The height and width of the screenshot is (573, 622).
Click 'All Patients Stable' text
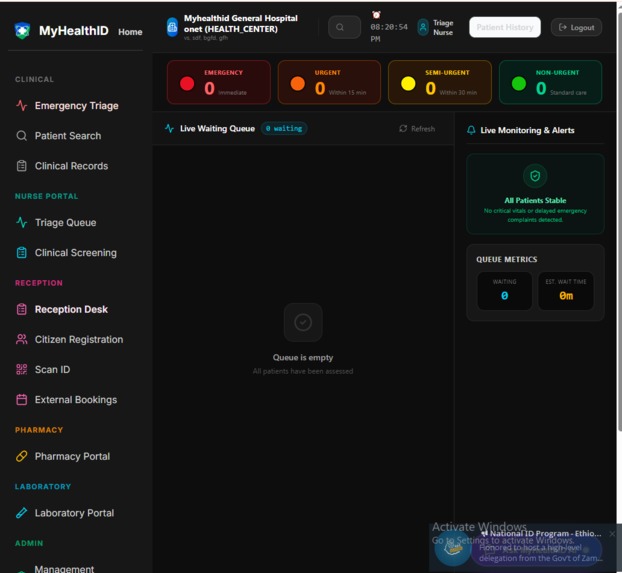535,200
